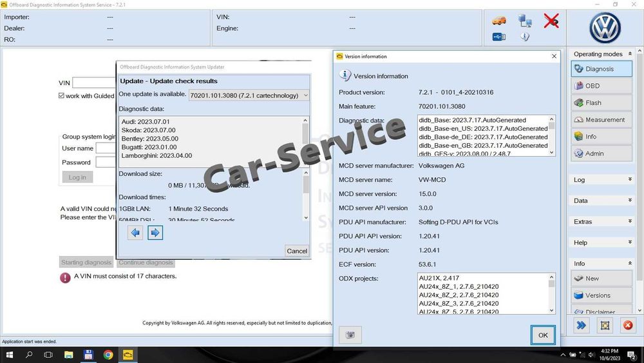Click the back arrow in Updater
Screen dimensions: 644x363
pyautogui.click(x=135, y=233)
